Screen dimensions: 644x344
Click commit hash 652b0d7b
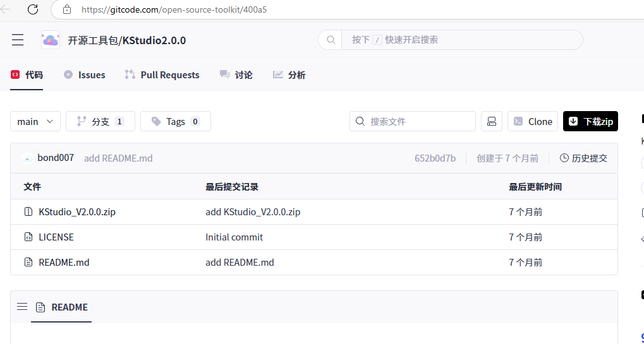tap(435, 158)
